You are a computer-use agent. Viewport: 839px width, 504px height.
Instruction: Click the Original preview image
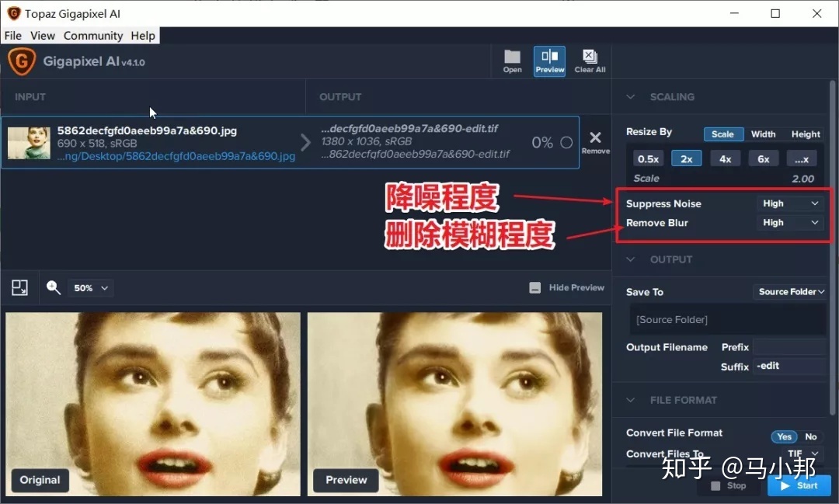[x=152, y=404]
